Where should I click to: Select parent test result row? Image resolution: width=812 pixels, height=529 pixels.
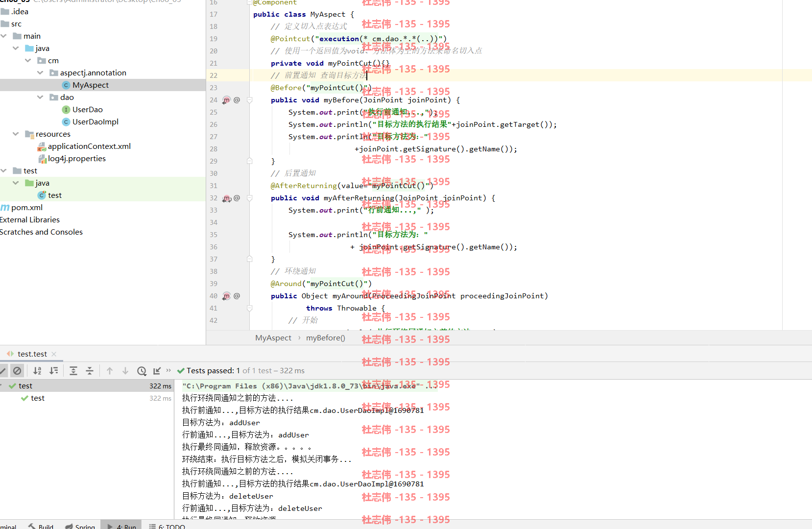tap(87, 386)
